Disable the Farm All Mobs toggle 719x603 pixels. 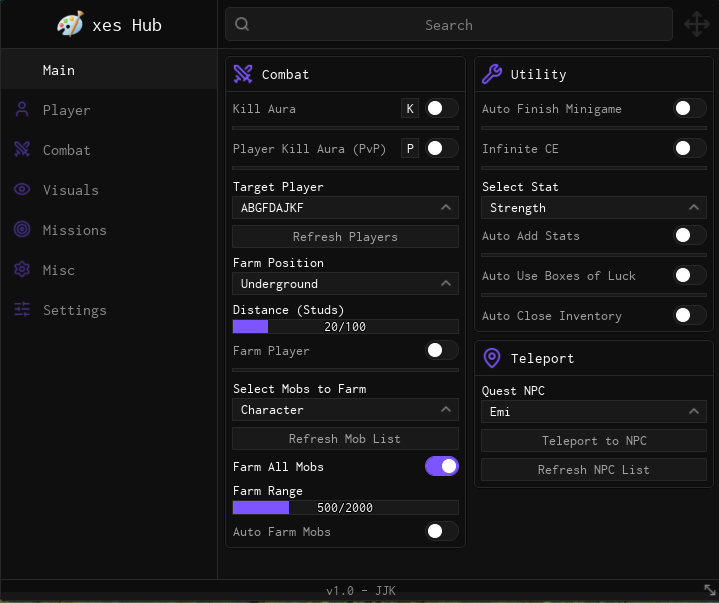point(442,466)
